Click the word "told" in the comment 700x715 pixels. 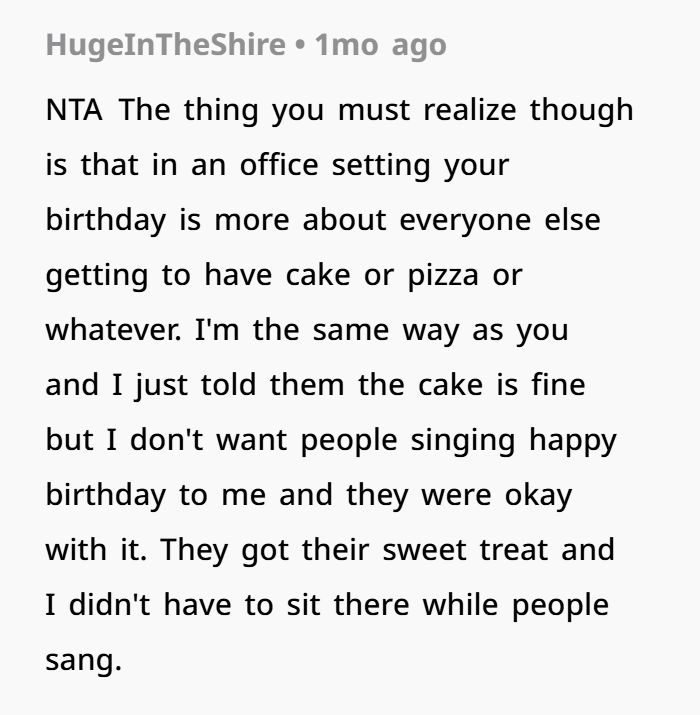(x=228, y=384)
